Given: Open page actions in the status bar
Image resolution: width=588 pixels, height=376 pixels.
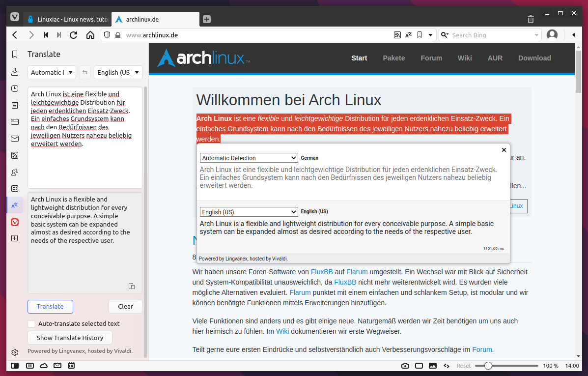Looking at the screenshot, I should point(446,366).
